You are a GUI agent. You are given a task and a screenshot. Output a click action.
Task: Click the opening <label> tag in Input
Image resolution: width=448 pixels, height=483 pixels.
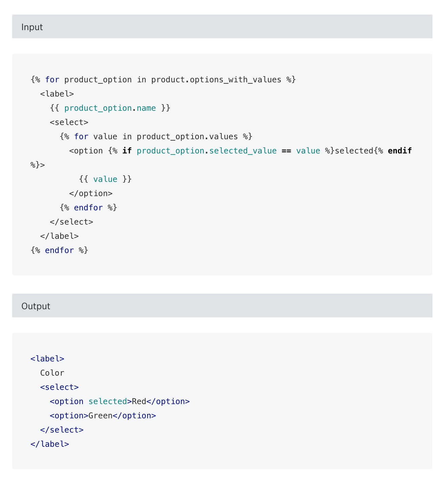pos(57,94)
